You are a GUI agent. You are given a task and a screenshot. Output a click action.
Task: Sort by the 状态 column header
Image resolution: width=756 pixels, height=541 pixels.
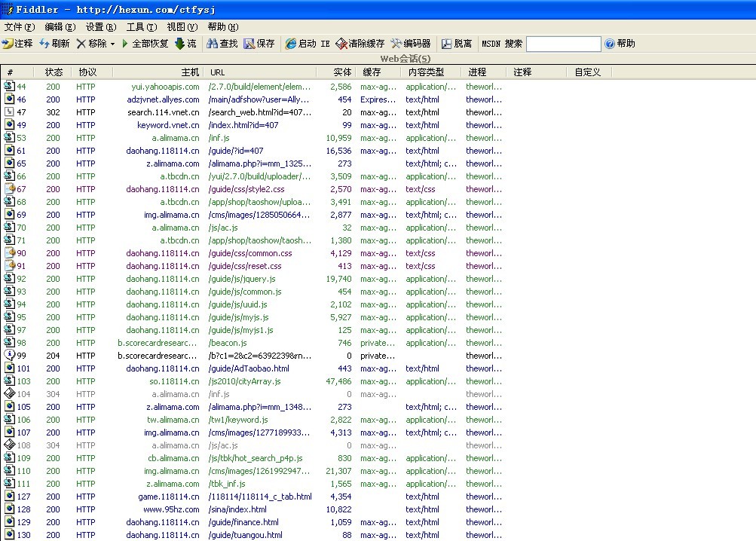[53, 72]
